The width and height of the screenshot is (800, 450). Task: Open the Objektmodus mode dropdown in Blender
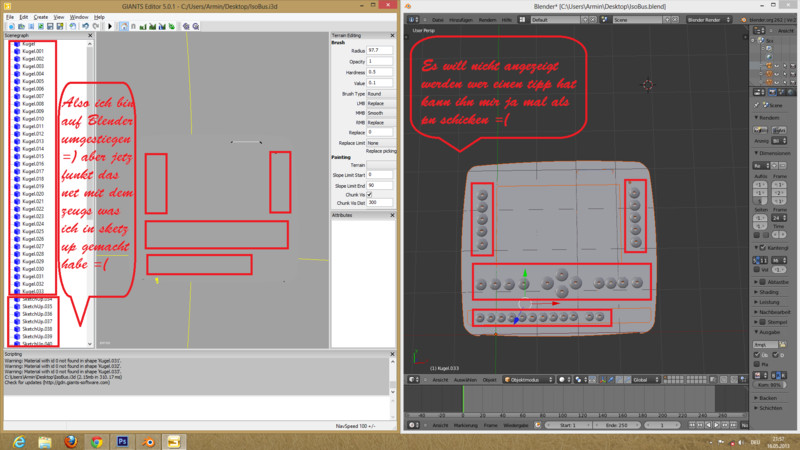(529, 380)
